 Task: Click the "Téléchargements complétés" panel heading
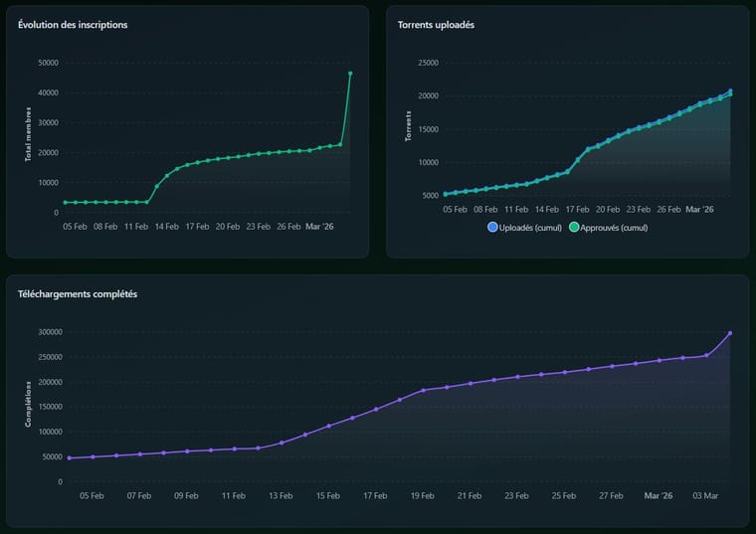(x=78, y=294)
